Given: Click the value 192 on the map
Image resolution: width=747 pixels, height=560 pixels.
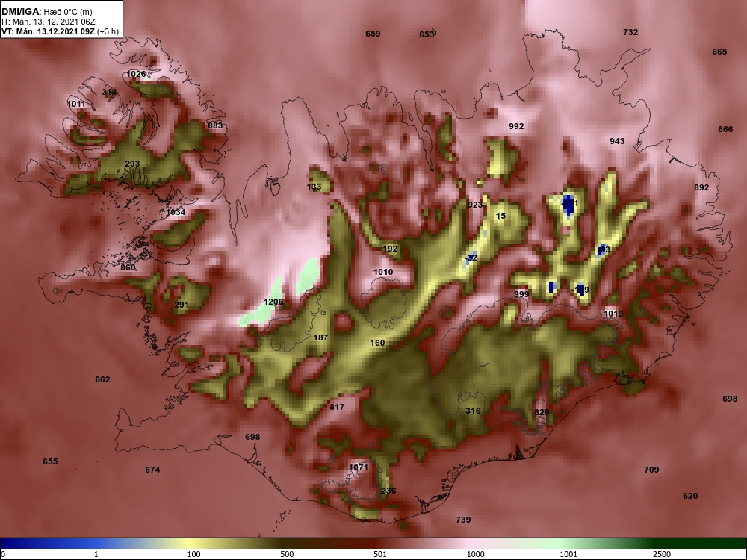Looking at the screenshot, I should [x=390, y=249].
